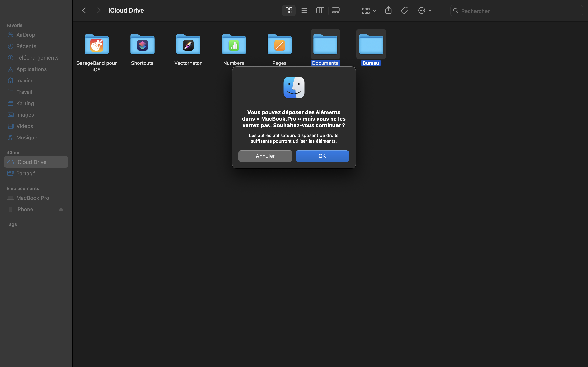Open the more actions ellipsis dropdown

[x=424, y=10]
